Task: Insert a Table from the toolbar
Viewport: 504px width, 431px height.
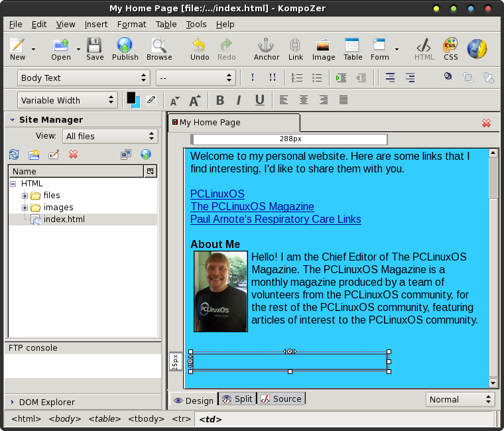Action: coord(353,49)
